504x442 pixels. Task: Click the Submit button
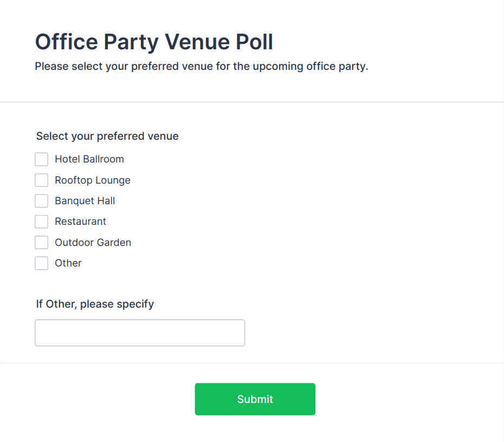pos(255,399)
